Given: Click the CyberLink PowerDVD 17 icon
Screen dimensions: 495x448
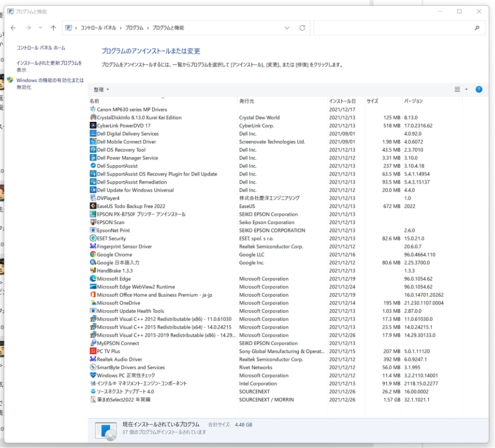Looking at the screenshot, I should click(93, 125).
